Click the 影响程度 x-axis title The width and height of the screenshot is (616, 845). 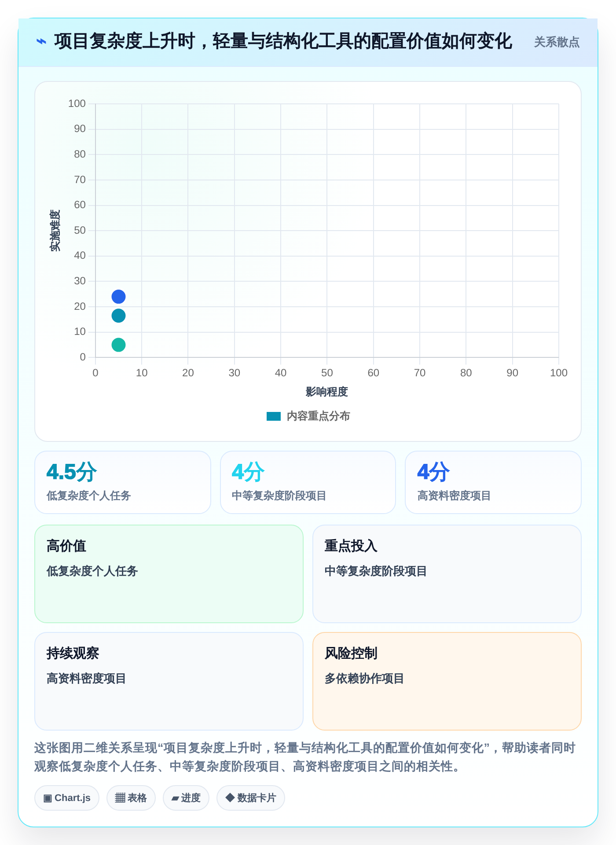click(327, 392)
